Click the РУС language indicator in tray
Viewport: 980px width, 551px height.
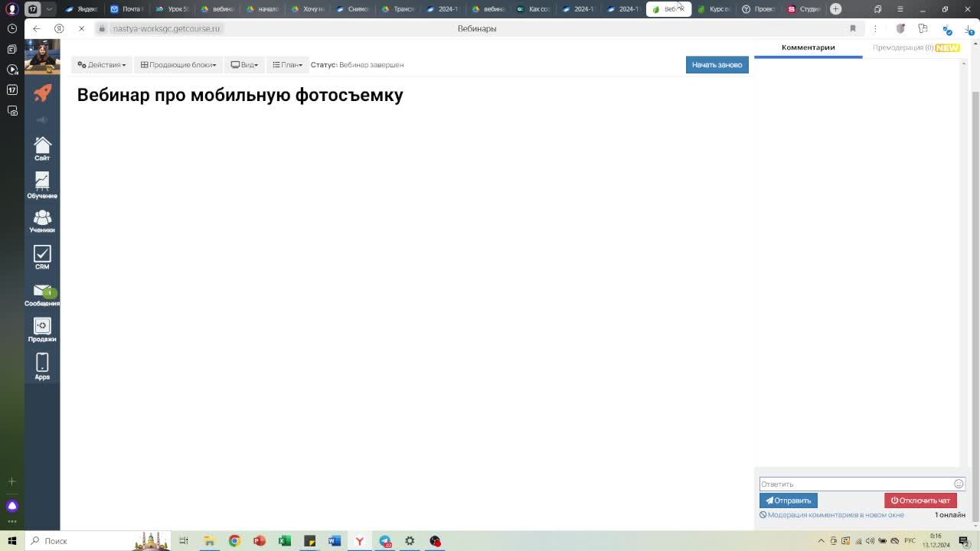pyautogui.click(x=910, y=541)
